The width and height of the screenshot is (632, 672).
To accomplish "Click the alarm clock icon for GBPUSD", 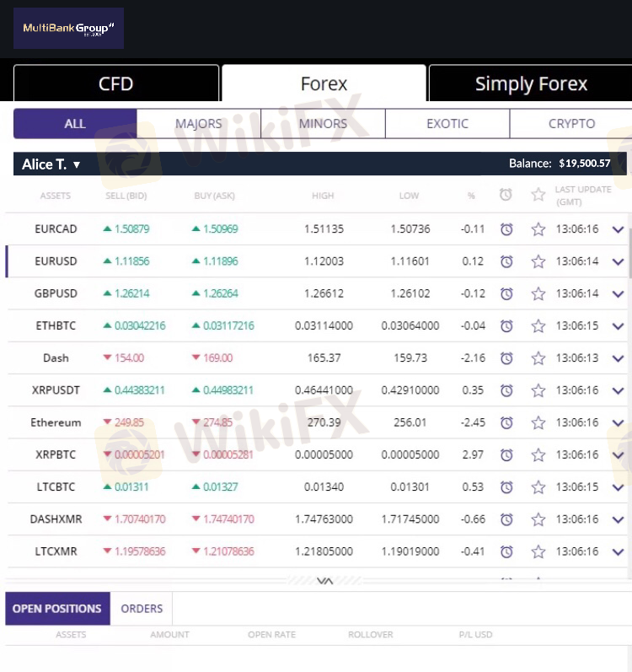I will tap(506, 293).
